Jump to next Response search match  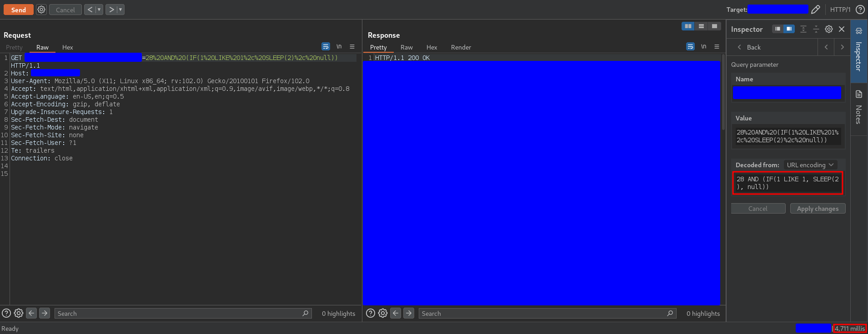[x=409, y=313]
